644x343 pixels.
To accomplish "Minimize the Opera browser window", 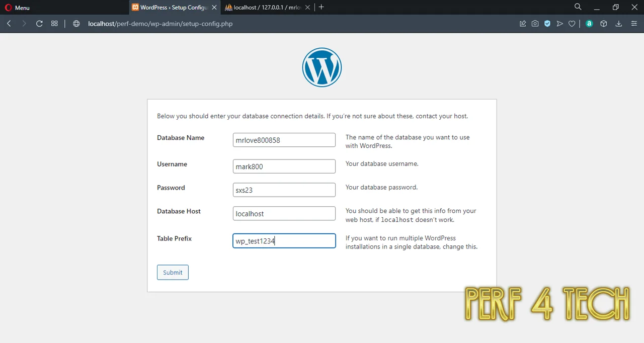I will click(x=597, y=8).
